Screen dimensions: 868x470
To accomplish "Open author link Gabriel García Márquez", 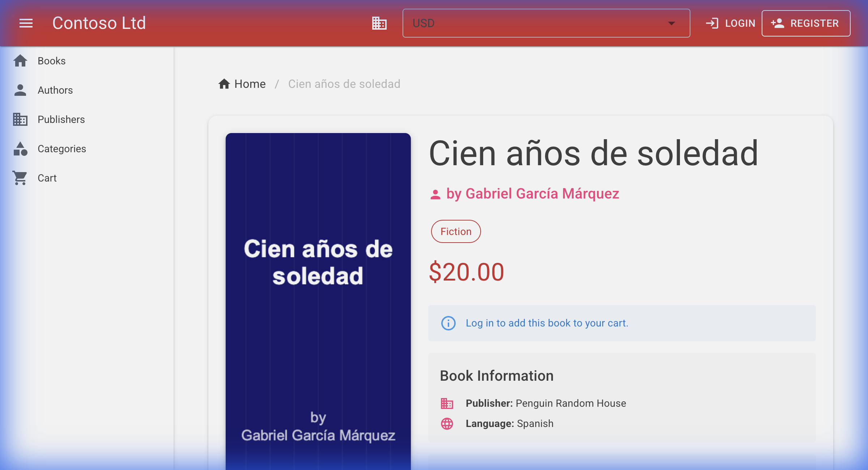I will [x=533, y=194].
